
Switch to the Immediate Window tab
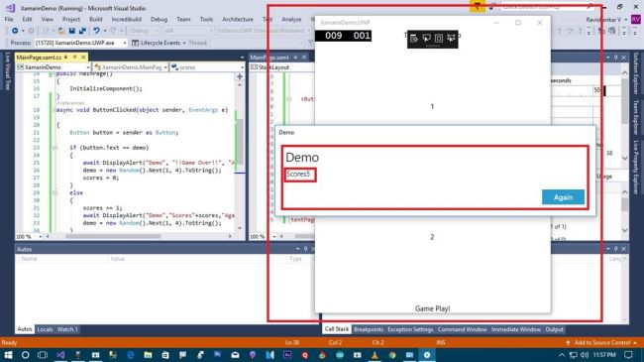pos(516,329)
